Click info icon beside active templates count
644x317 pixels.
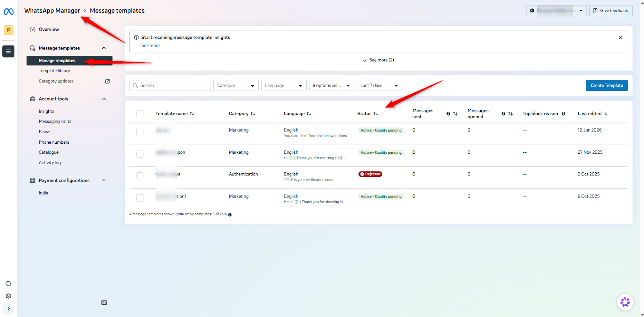(230, 215)
